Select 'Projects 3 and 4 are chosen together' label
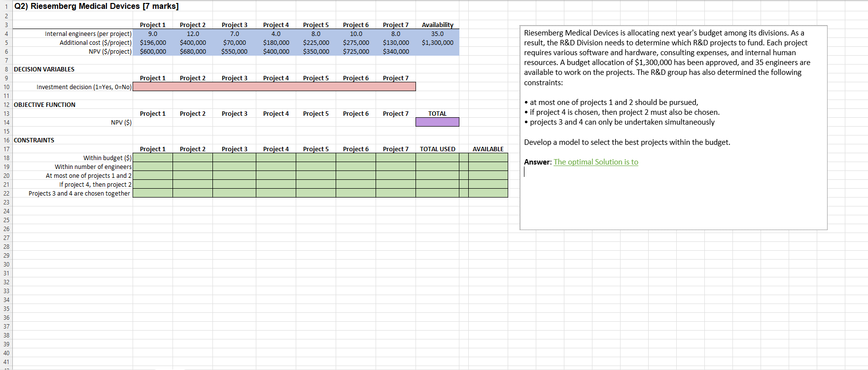 79,194
